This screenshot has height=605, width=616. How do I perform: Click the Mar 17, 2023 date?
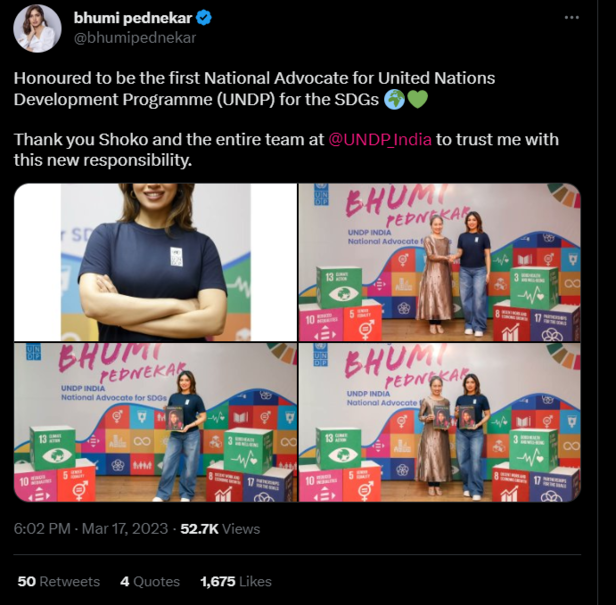[x=125, y=529]
